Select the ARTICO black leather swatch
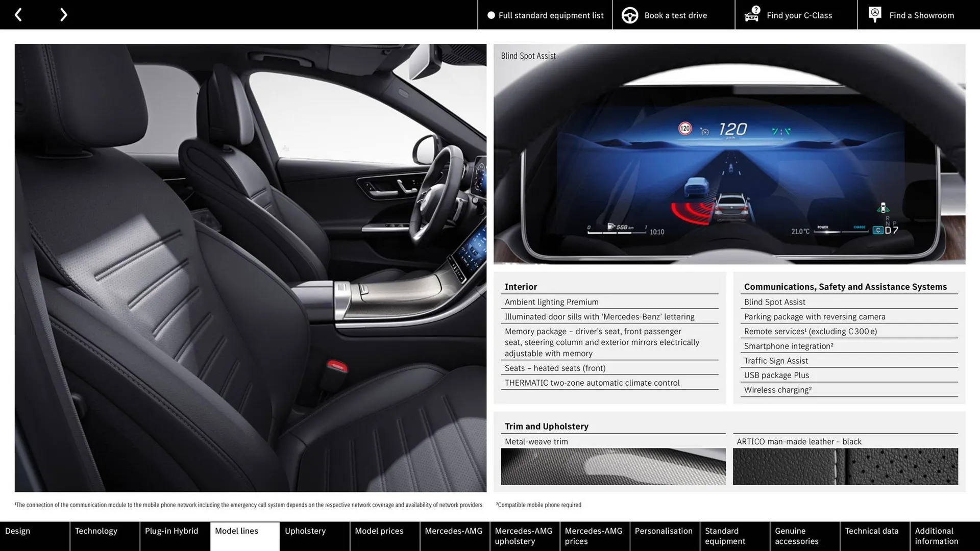The width and height of the screenshot is (980, 551). tap(845, 466)
